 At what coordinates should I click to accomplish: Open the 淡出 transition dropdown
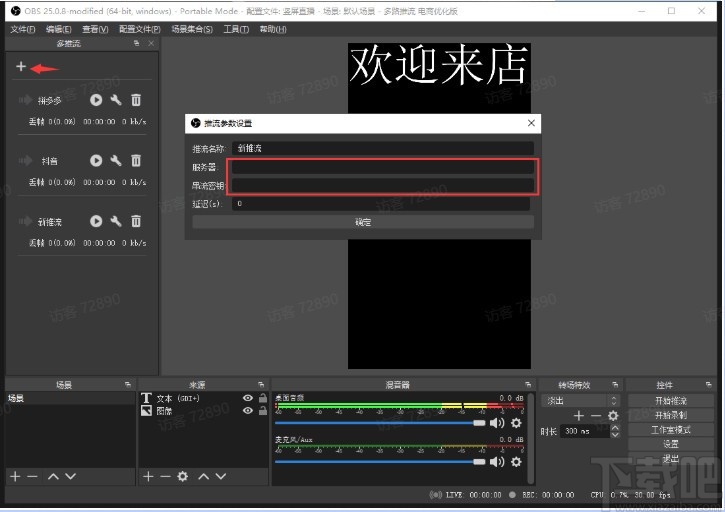[x=581, y=401]
